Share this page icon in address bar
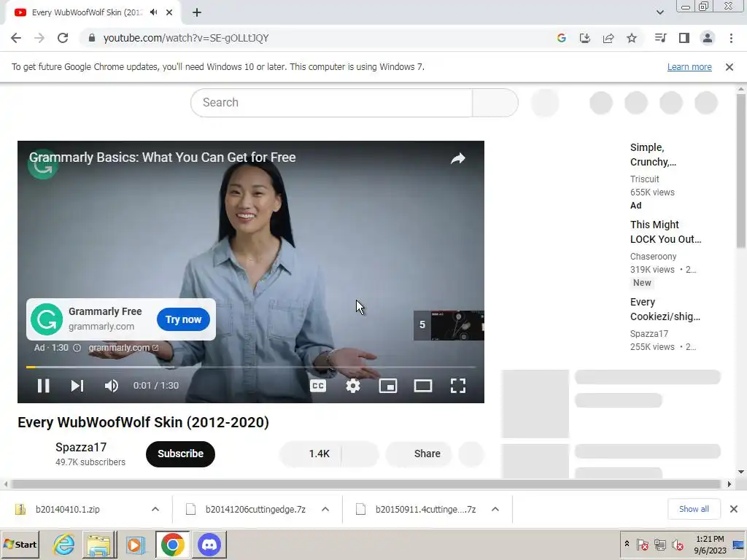This screenshot has height=560, width=747. [x=608, y=38]
